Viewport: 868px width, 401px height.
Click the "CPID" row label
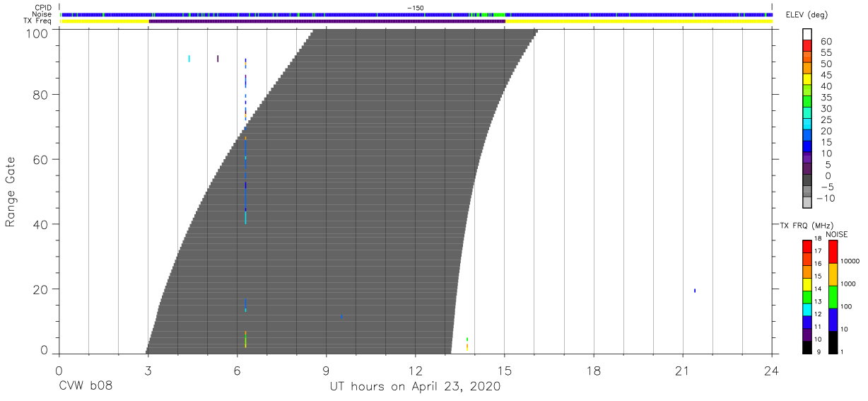tap(44, 8)
